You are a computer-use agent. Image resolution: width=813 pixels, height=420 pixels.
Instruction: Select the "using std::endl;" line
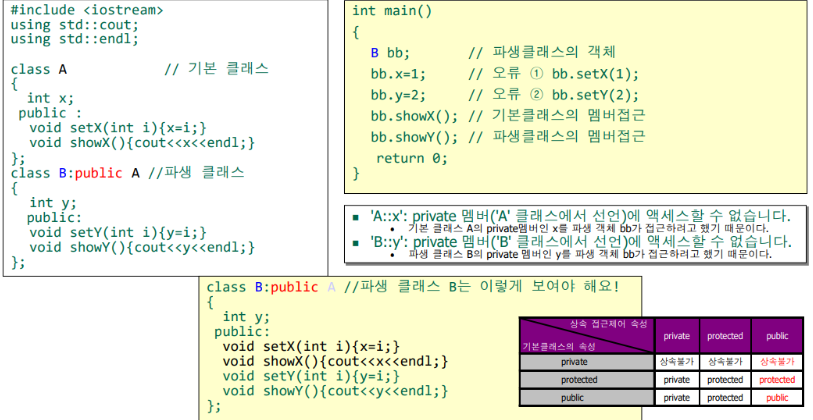(x=75, y=39)
